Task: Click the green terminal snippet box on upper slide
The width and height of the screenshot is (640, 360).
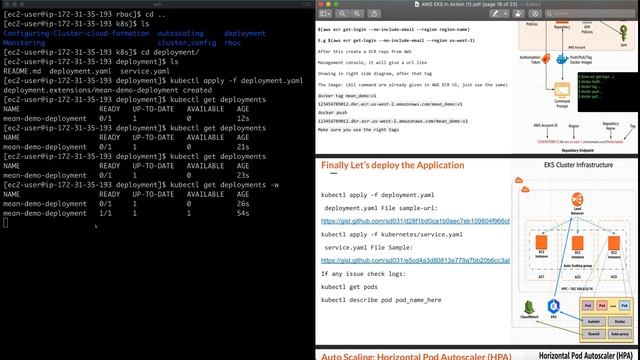Action: (x=607, y=92)
